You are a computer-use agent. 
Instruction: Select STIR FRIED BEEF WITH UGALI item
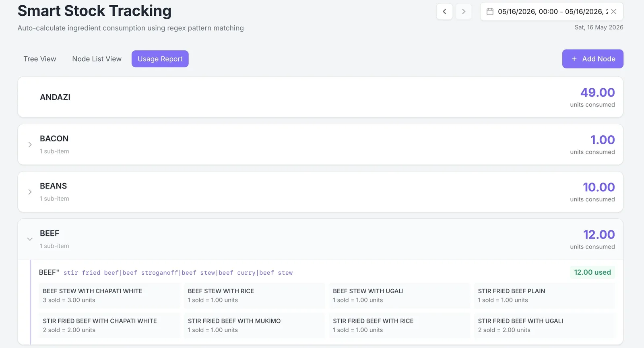pyautogui.click(x=544, y=325)
